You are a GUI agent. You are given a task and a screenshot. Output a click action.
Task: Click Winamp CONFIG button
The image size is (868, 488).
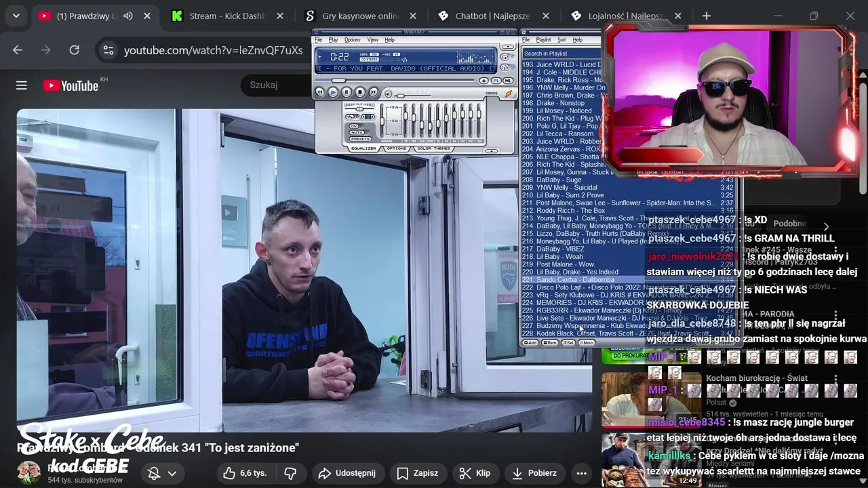click(492, 94)
